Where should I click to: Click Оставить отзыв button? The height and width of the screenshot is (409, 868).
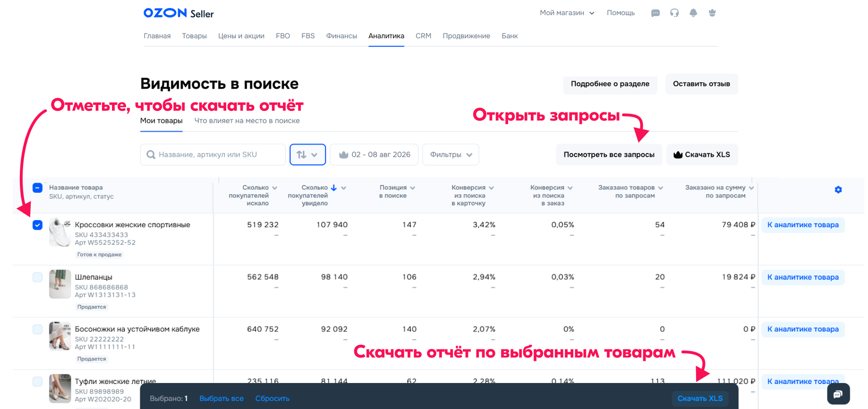pyautogui.click(x=702, y=84)
